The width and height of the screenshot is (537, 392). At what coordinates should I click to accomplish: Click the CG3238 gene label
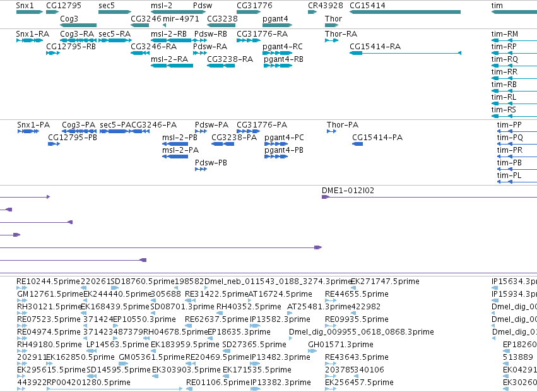222,18
